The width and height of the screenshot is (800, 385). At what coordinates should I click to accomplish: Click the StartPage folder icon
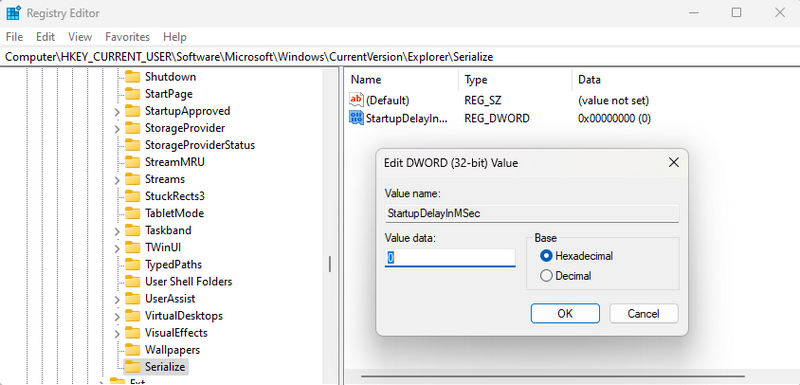pyautogui.click(x=133, y=94)
